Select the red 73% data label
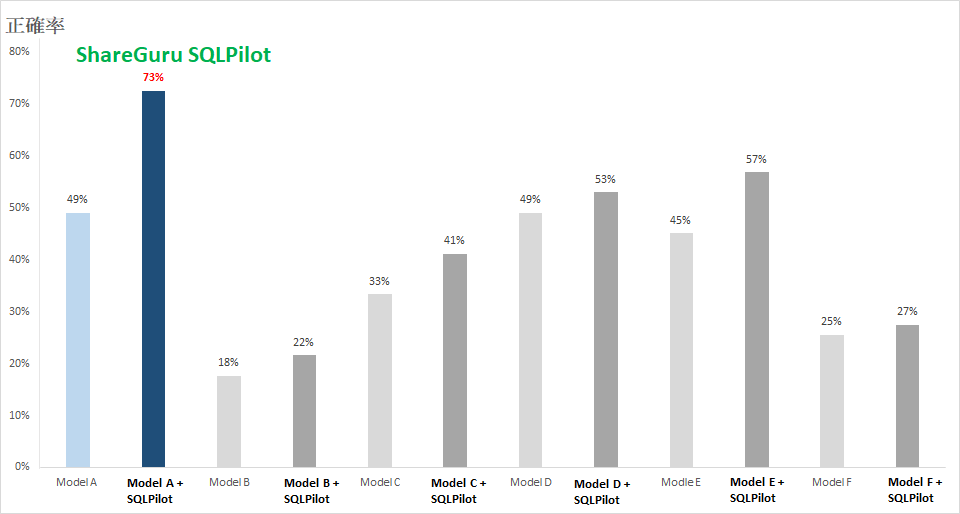The image size is (960, 514). coord(153,77)
